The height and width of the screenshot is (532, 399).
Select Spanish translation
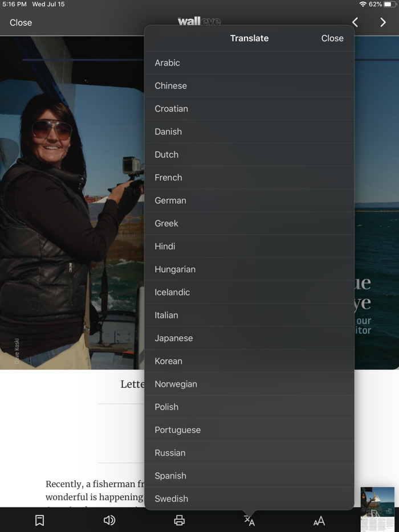click(249, 476)
